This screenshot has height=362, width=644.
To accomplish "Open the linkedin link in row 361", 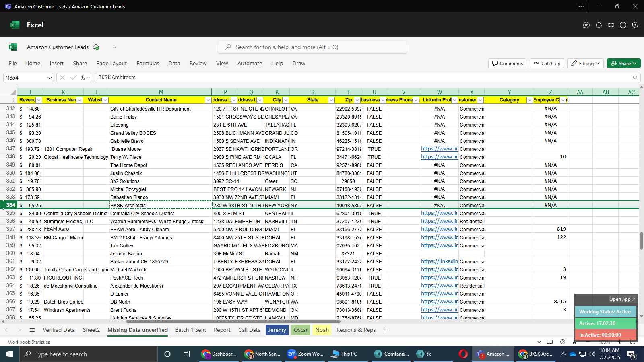I will 440,261.
